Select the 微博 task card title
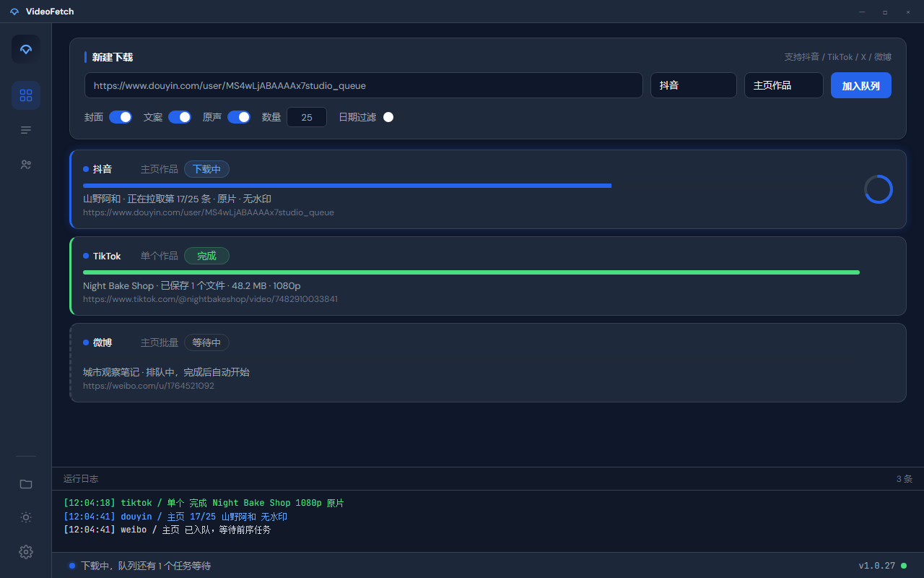The width and height of the screenshot is (924, 578). (x=103, y=342)
